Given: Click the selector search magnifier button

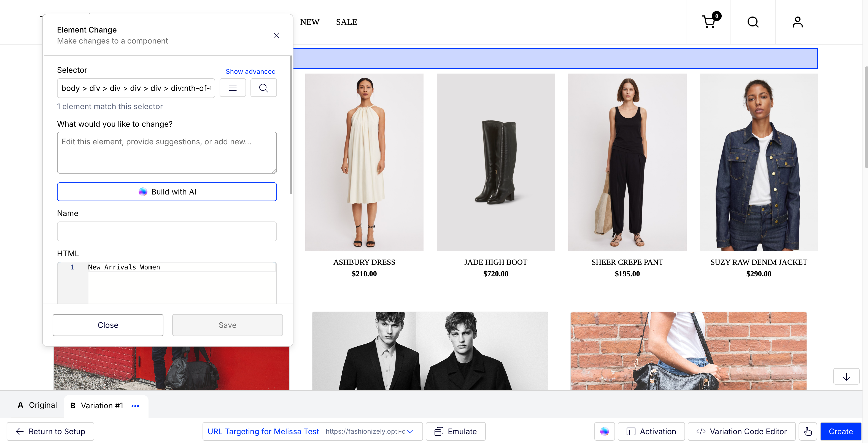Looking at the screenshot, I should [x=263, y=88].
